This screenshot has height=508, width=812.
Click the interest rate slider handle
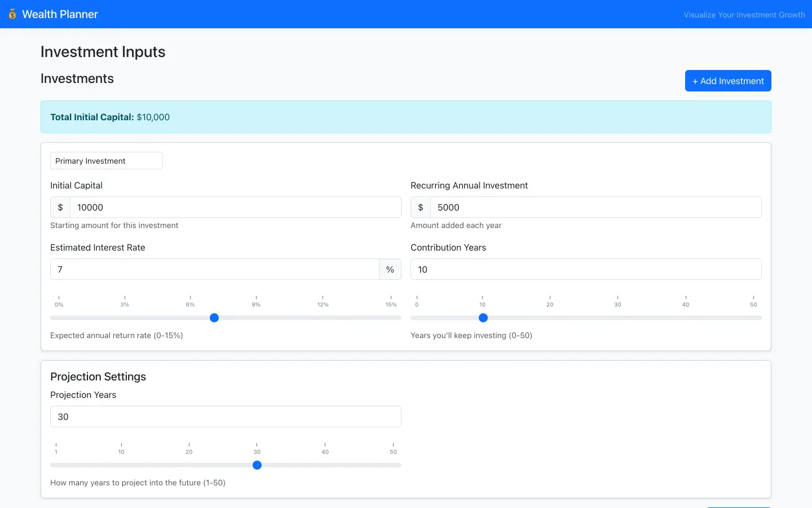[214, 318]
